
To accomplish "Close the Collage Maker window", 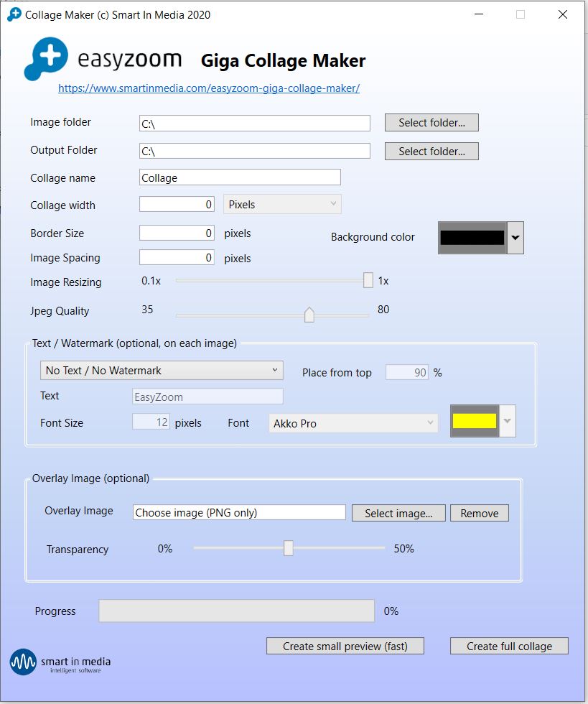I will pyautogui.click(x=562, y=14).
